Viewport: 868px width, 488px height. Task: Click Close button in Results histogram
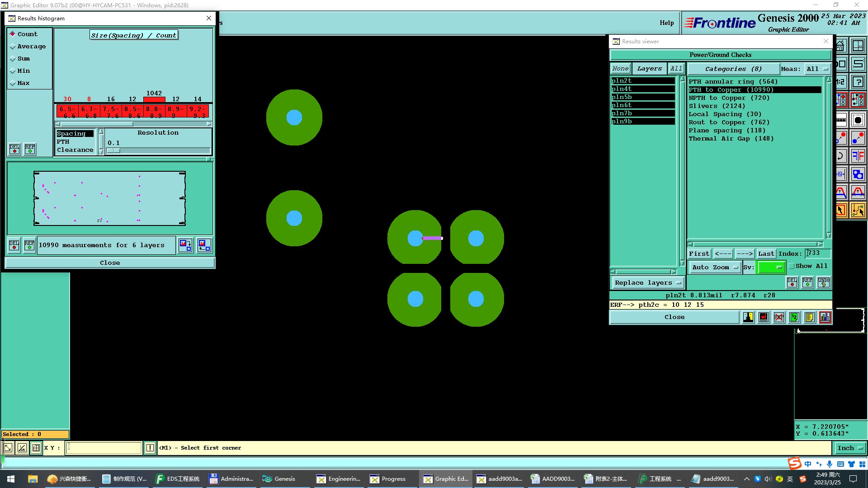point(110,263)
